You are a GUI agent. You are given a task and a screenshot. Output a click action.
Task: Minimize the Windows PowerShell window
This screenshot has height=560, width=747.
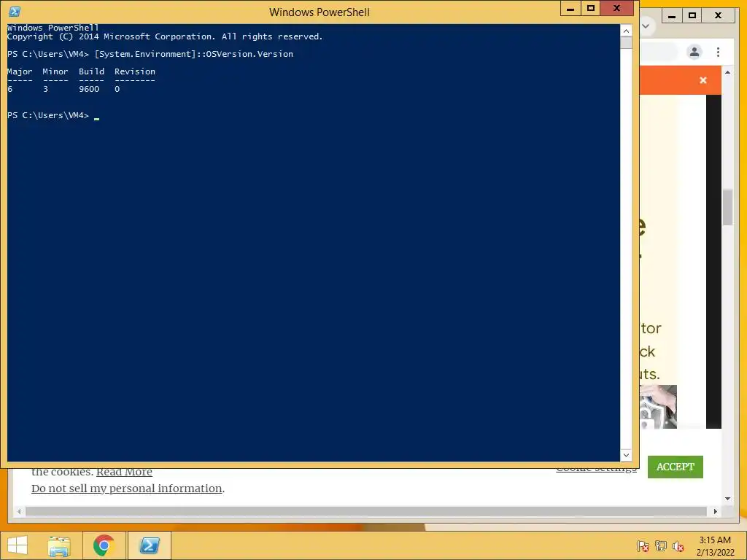click(x=570, y=9)
